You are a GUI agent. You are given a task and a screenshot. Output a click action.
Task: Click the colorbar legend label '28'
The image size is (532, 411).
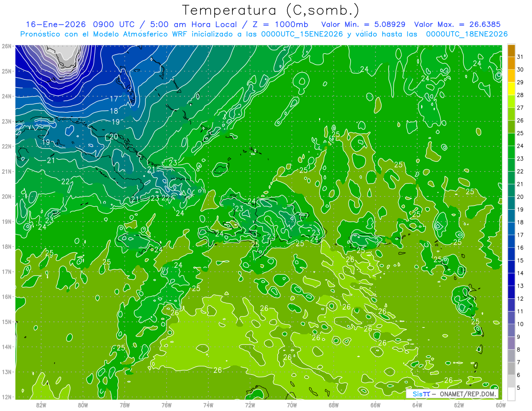pyautogui.click(x=520, y=95)
